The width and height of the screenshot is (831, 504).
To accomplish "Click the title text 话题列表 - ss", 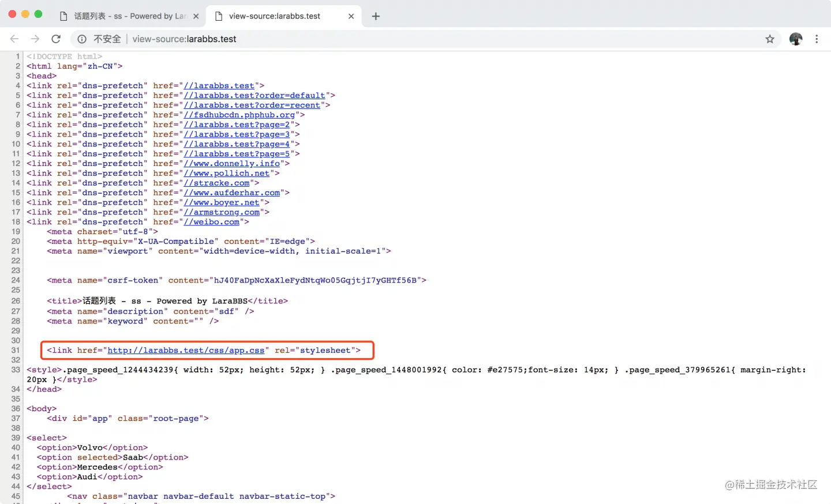I will [111, 301].
